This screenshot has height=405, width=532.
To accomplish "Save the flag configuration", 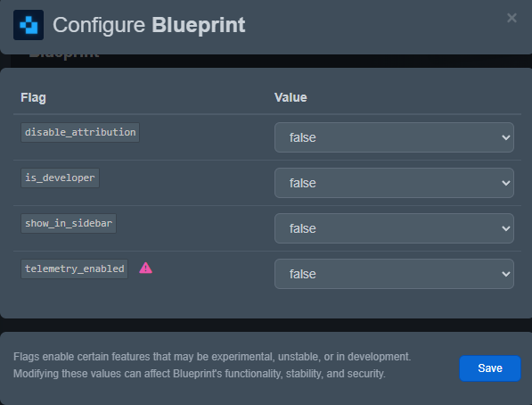I will [x=490, y=368].
